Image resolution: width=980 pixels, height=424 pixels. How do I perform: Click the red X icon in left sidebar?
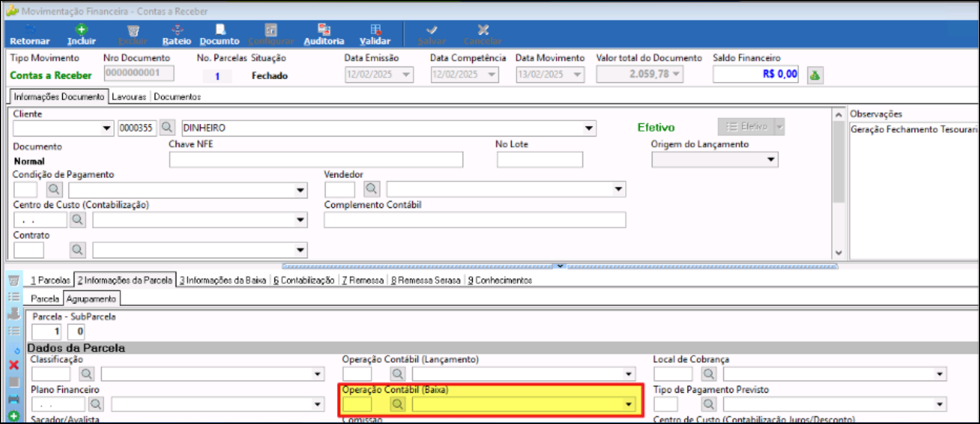[14, 365]
